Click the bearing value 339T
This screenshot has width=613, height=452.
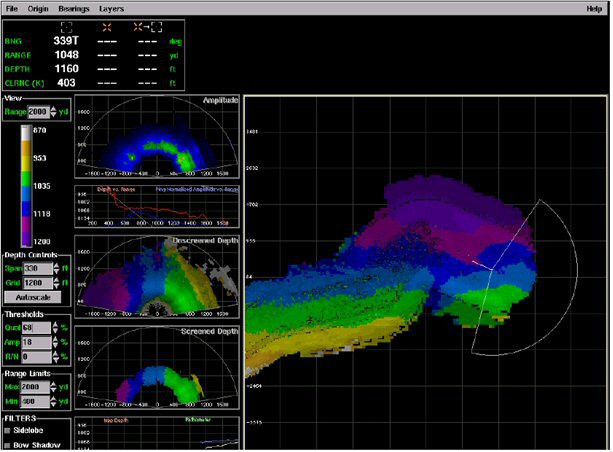point(66,41)
